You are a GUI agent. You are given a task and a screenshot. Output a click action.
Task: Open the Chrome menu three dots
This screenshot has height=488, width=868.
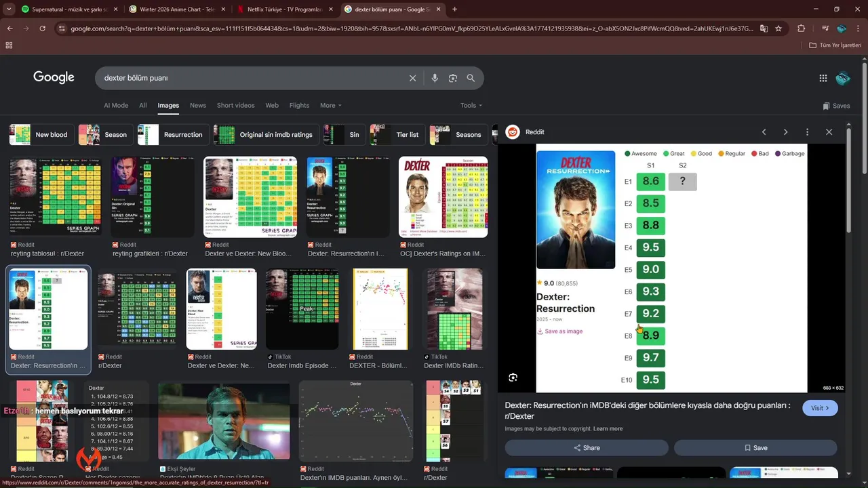pyautogui.click(x=859, y=28)
